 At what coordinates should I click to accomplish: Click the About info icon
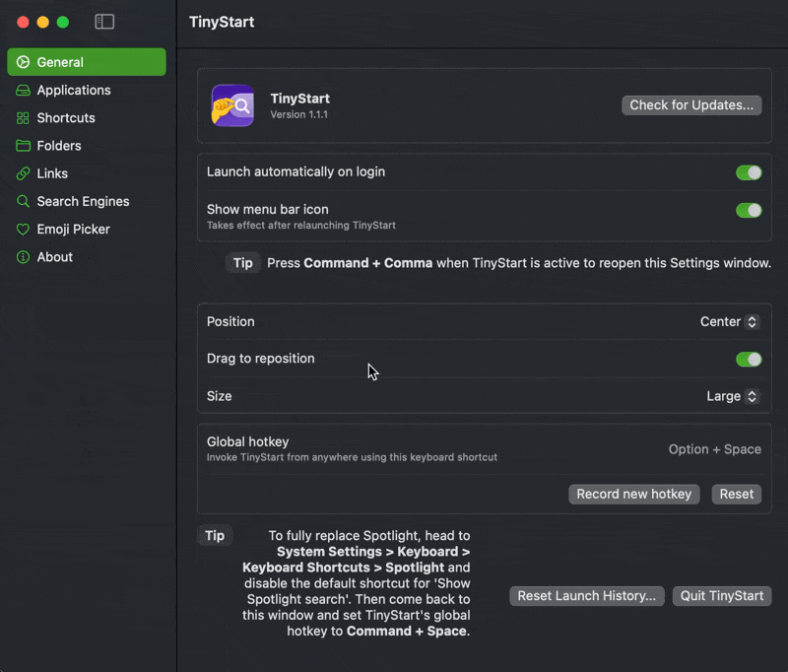pyautogui.click(x=23, y=257)
